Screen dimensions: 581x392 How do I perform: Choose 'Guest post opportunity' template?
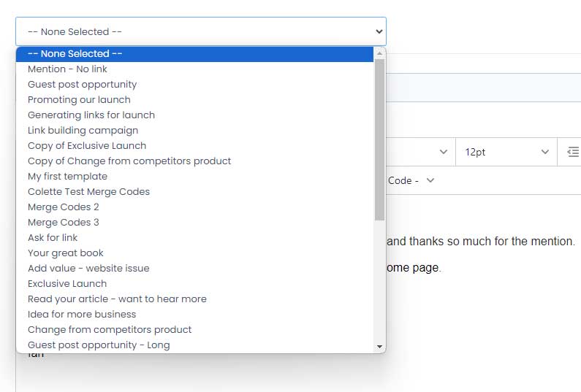click(x=195, y=85)
